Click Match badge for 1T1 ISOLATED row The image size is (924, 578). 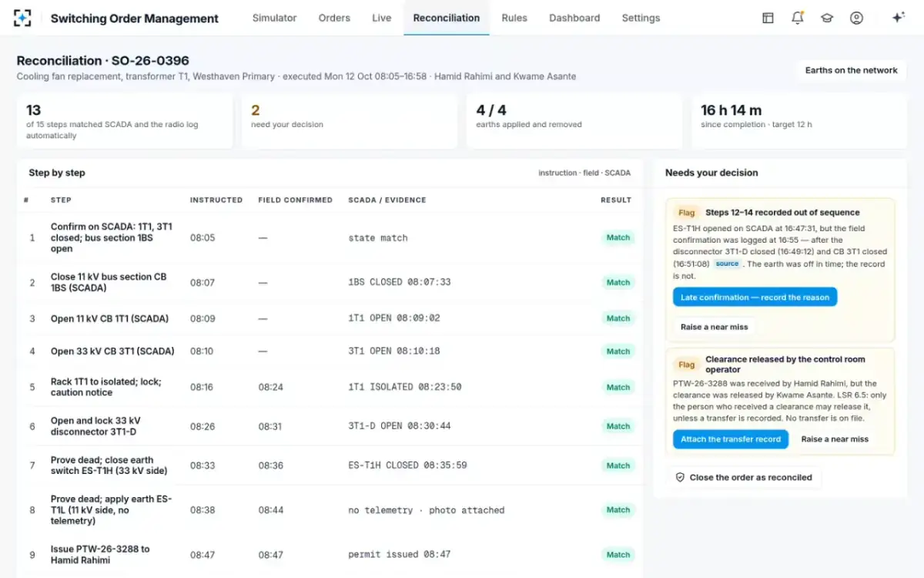[618, 387]
